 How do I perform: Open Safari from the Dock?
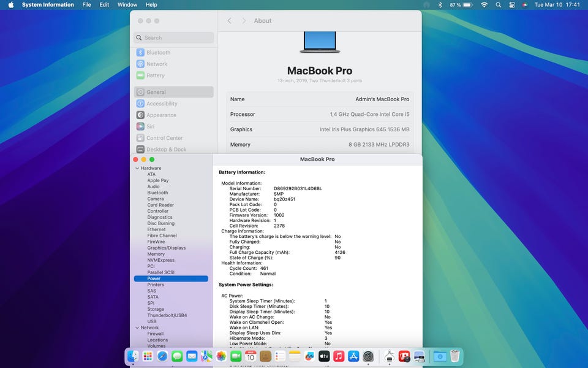click(162, 356)
